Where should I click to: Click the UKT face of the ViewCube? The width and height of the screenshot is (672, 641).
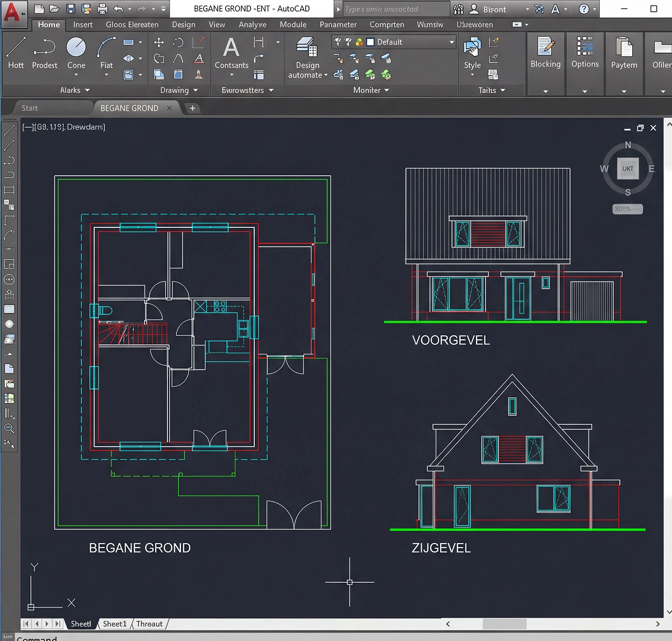(628, 169)
